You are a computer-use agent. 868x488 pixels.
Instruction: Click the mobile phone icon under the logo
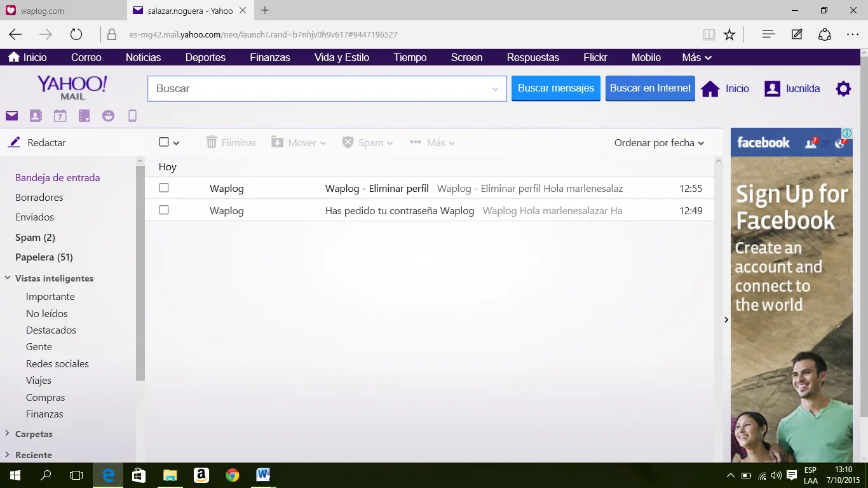132,116
